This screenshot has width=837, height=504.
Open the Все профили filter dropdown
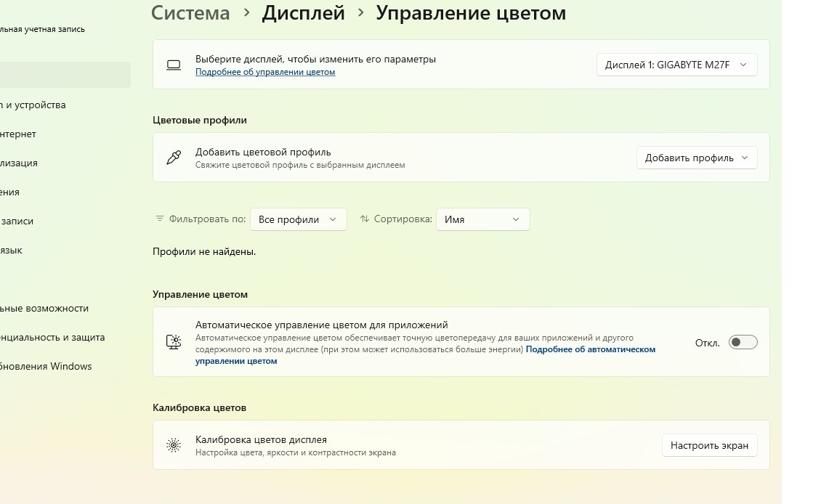(299, 219)
